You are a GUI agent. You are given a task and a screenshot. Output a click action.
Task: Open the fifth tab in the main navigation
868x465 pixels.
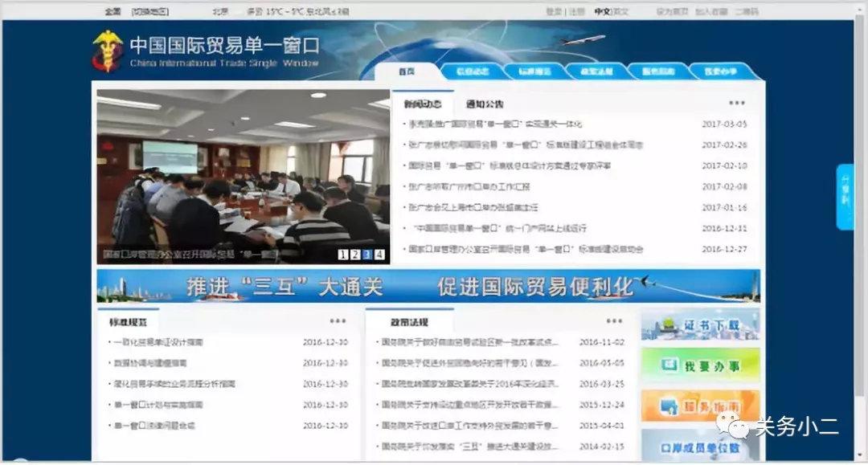(x=658, y=71)
